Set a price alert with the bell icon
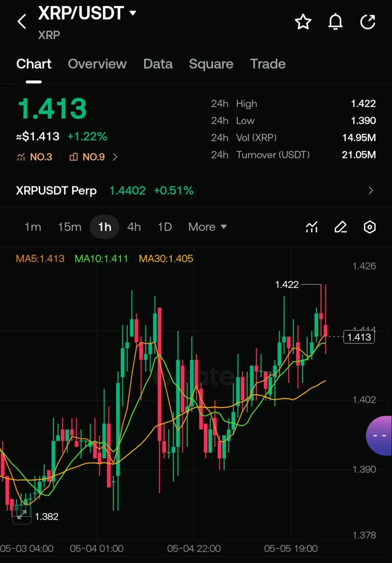Screen dimensions: 392x563 (335, 22)
